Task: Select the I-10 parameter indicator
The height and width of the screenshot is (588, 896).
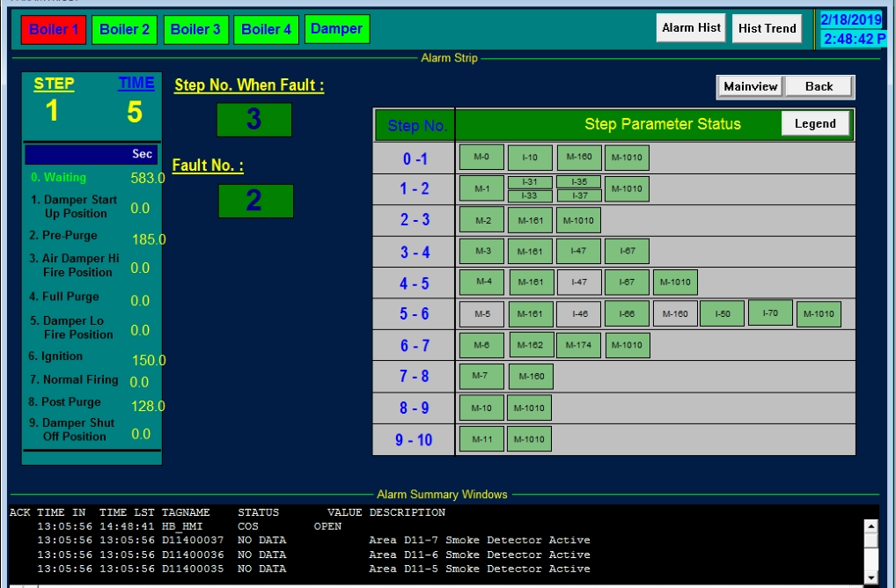Action: (530, 158)
